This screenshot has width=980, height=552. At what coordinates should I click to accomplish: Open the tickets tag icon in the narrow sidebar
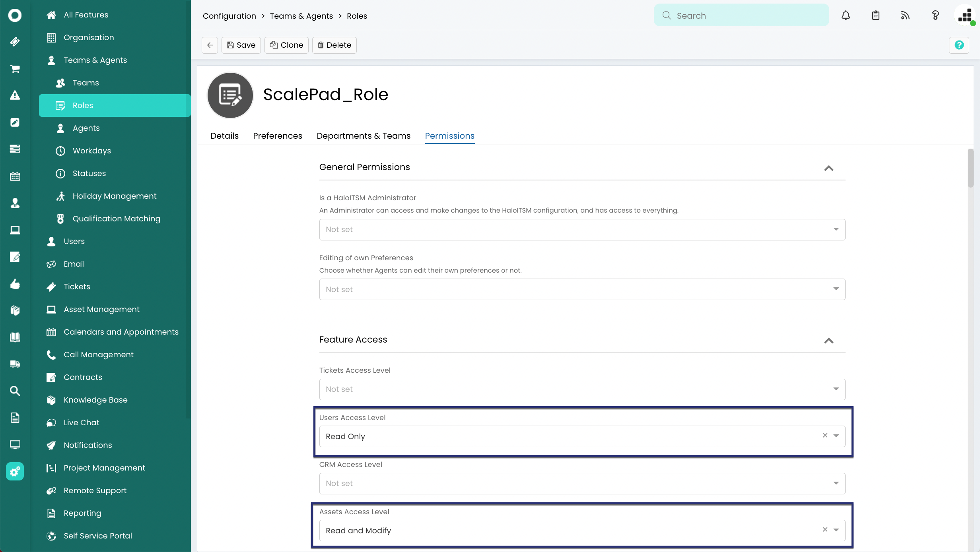[15, 42]
